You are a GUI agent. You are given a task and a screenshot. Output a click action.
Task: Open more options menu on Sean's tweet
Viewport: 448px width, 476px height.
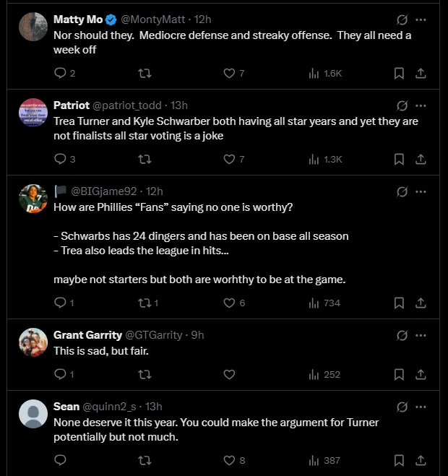tap(421, 407)
